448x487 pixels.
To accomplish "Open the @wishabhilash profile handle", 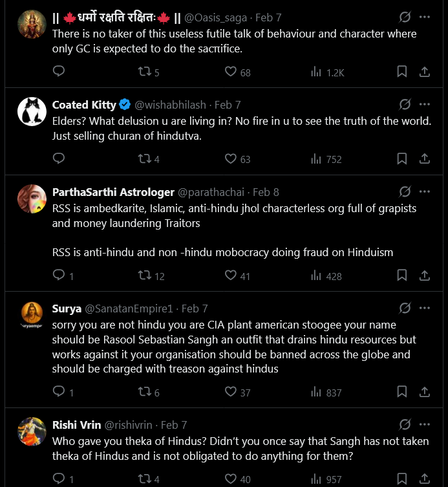I will (x=171, y=105).
